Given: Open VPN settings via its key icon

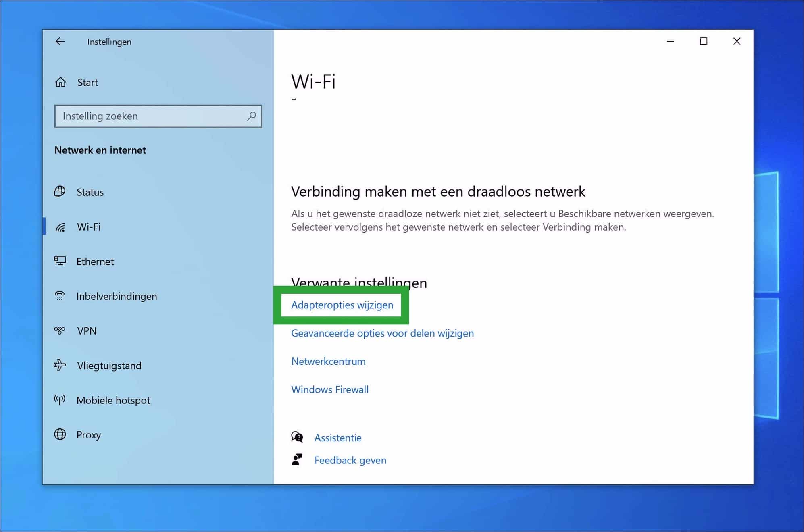Looking at the screenshot, I should [x=60, y=330].
